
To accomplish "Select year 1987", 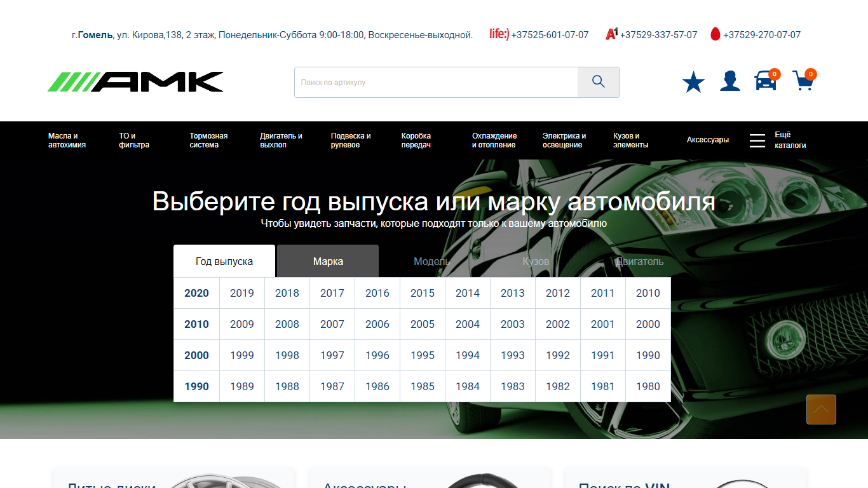I will (x=332, y=386).
